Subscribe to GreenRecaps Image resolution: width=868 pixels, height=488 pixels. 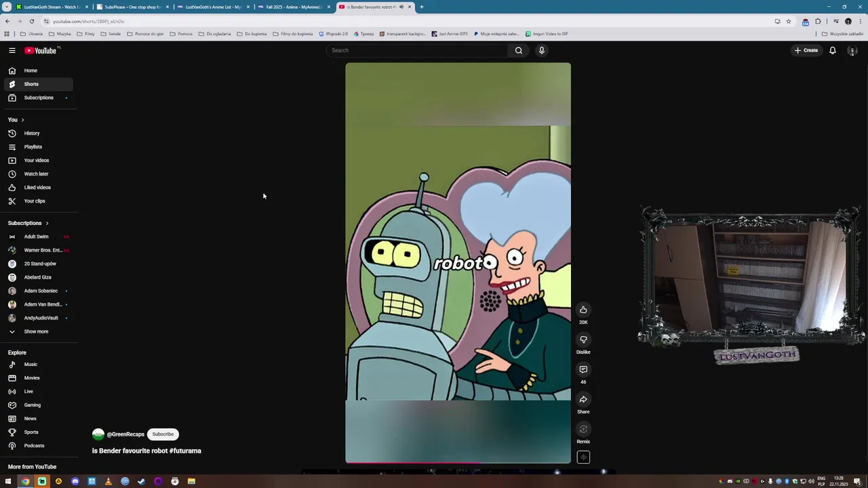[x=163, y=434]
